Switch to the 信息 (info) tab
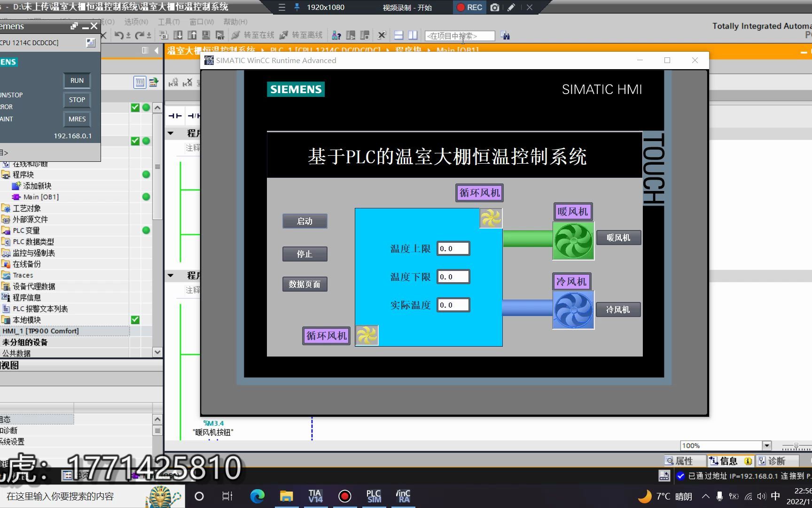812x508 pixels. (x=730, y=461)
